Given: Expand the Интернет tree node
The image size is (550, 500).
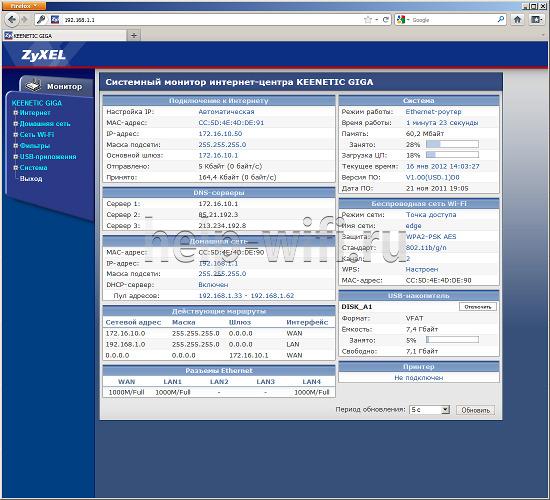Looking at the screenshot, I should tap(15, 113).
